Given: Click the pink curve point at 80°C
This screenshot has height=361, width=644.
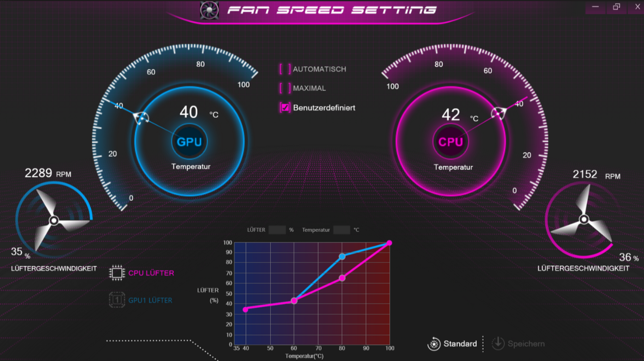Looking at the screenshot, I should click(342, 278).
